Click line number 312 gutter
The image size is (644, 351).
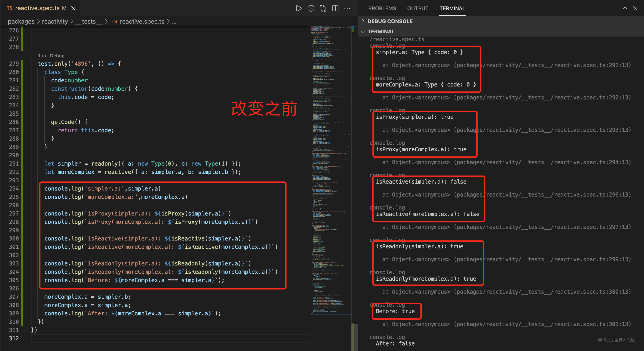(14, 338)
